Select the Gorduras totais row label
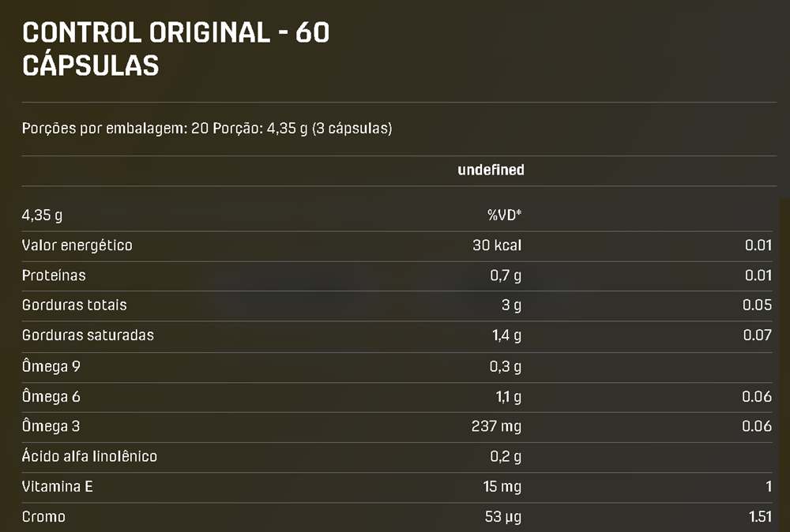The width and height of the screenshot is (790, 532). coord(74,305)
